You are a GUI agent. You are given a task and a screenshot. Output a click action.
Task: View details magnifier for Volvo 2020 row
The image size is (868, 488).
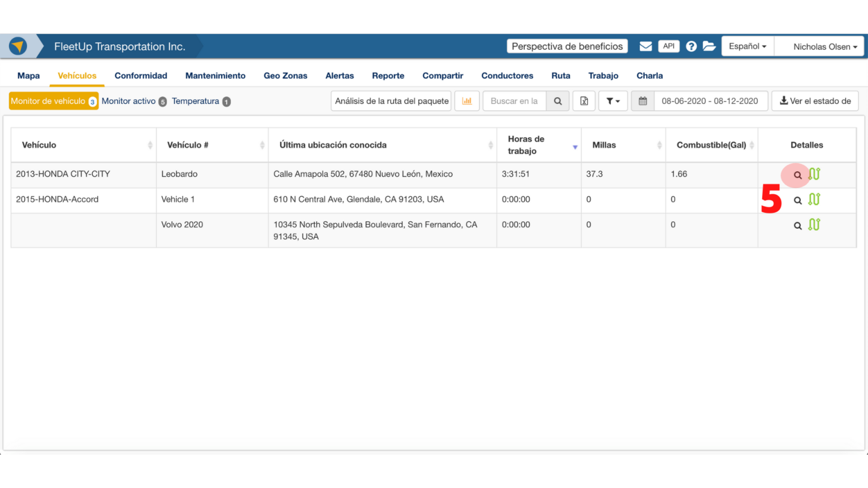click(x=797, y=226)
